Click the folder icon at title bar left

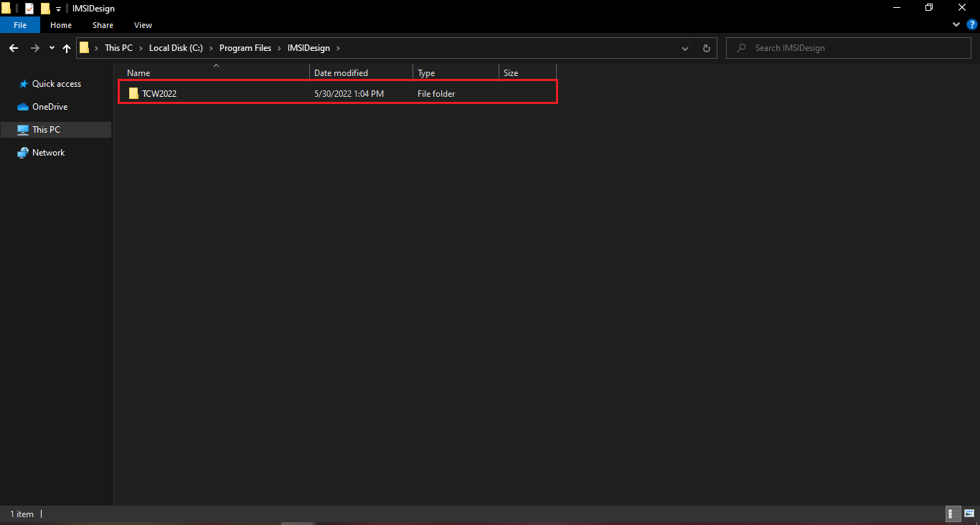6,9
